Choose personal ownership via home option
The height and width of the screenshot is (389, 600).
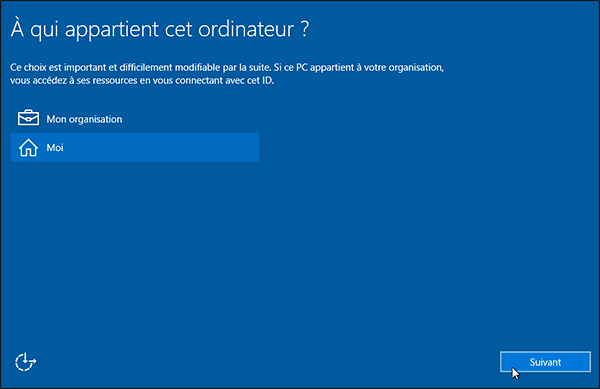pyautogui.click(x=135, y=147)
